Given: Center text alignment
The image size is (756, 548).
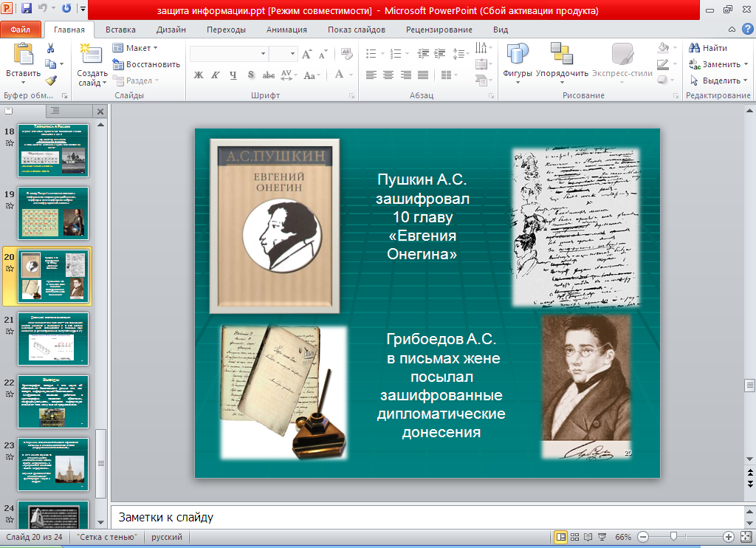Looking at the screenshot, I should (x=388, y=75).
